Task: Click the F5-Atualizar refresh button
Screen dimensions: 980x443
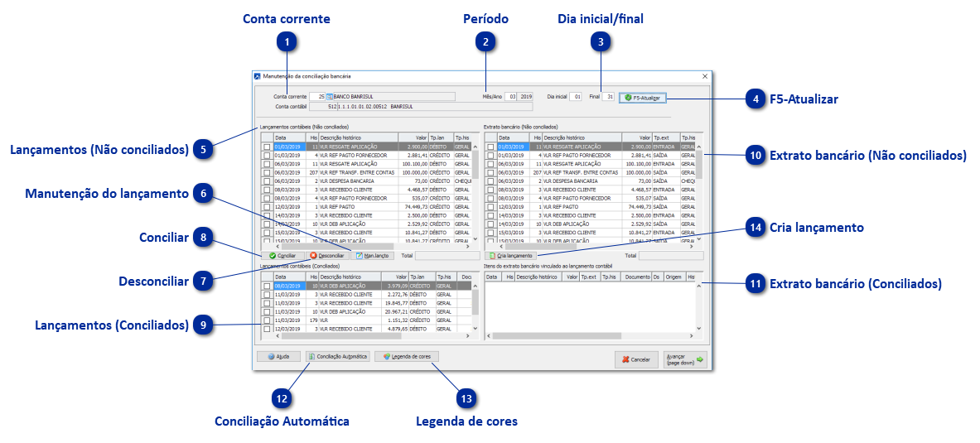Action: [x=643, y=98]
